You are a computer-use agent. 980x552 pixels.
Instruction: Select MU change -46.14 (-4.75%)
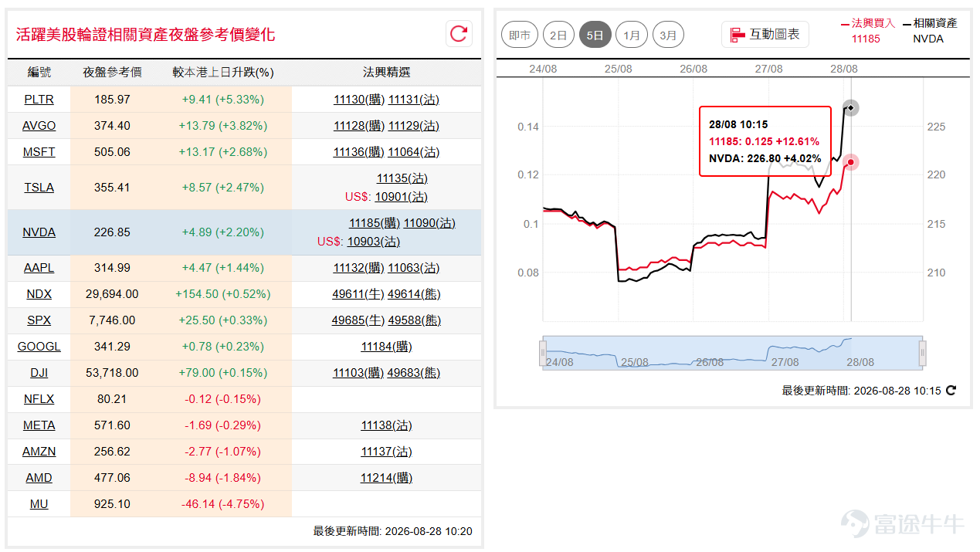pyautogui.click(x=223, y=504)
